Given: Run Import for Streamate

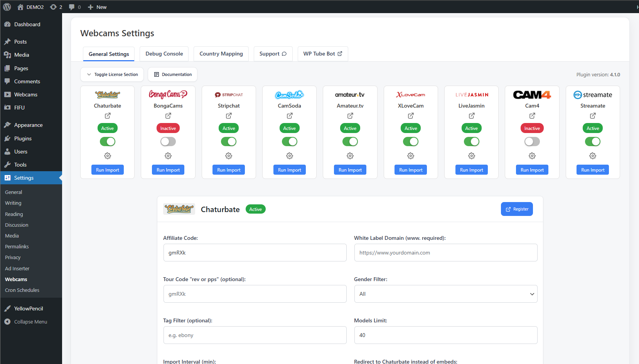Looking at the screenshot, I should tap(593, 170).
